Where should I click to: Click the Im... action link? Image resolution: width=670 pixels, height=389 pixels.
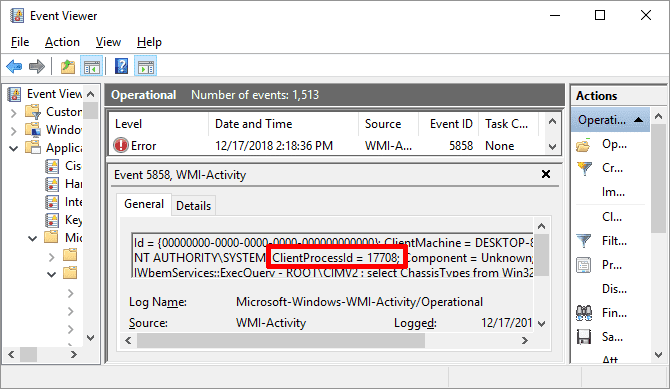pyautogui.click(x=613, y=192)
